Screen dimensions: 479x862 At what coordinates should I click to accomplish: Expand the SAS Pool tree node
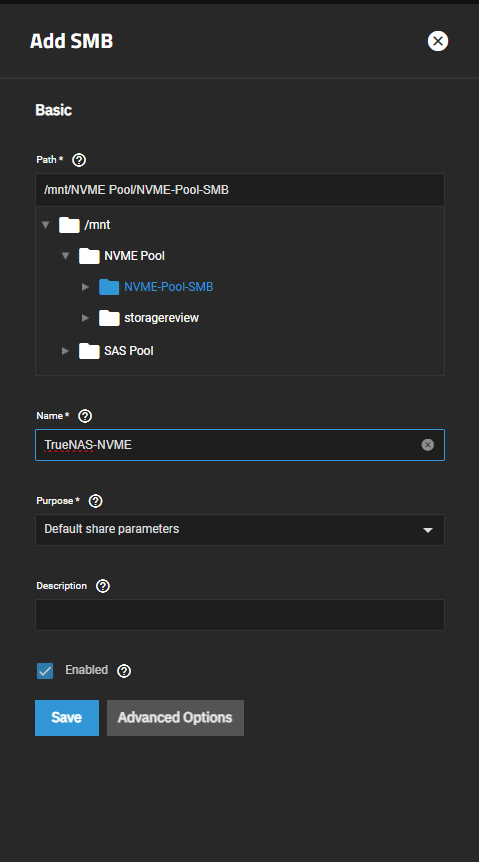[x=65, y=351]
